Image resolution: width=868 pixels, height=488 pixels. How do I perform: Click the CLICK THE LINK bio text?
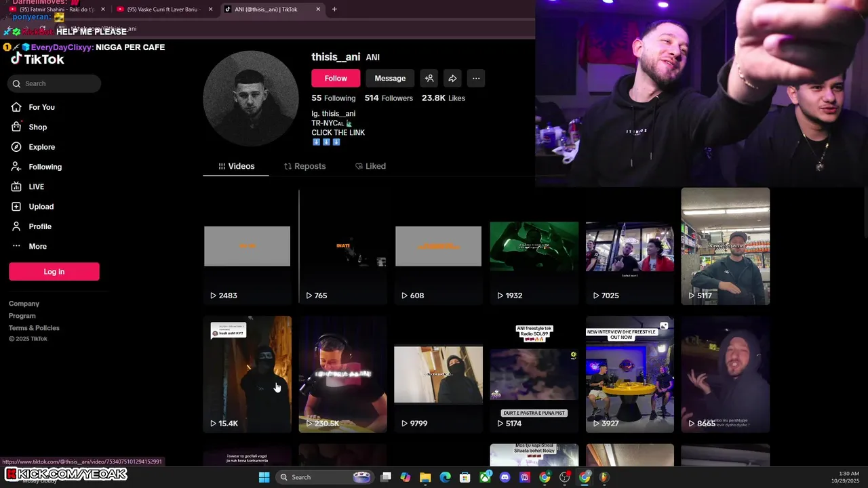tap(338, 133)
